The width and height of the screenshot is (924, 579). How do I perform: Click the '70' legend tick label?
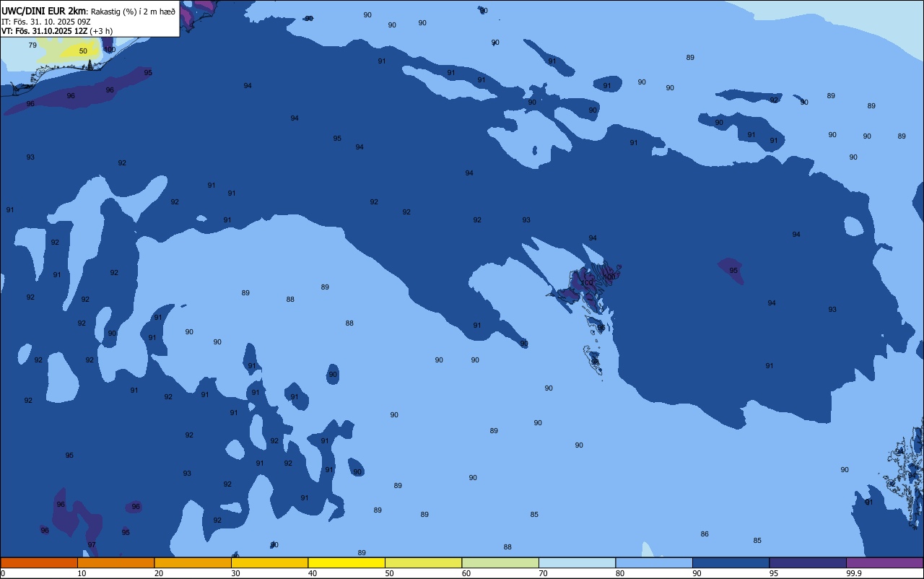(543, 573)
